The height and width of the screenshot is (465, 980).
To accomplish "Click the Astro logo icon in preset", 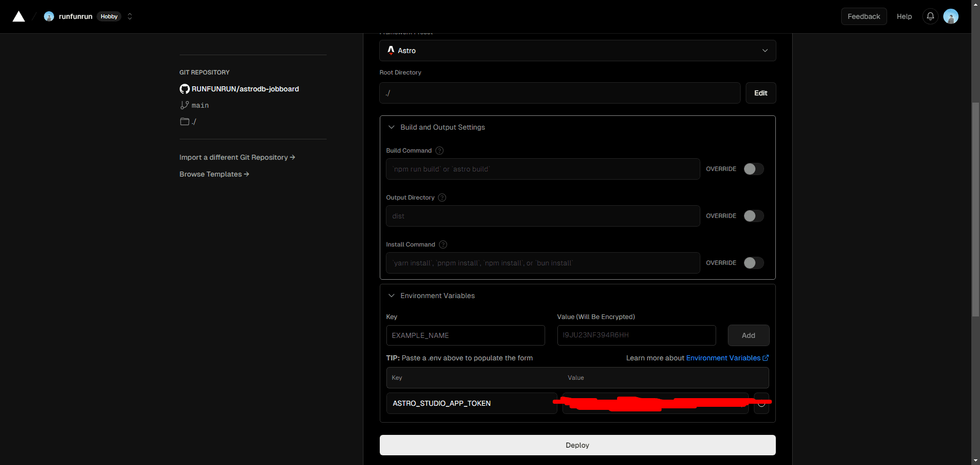I will click(x=391, y=50).
